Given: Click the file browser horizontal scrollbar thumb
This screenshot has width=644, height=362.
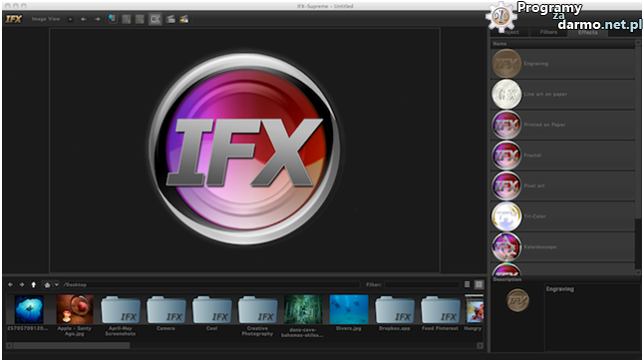Looking at the screenshot, I should tap(72, 346).
